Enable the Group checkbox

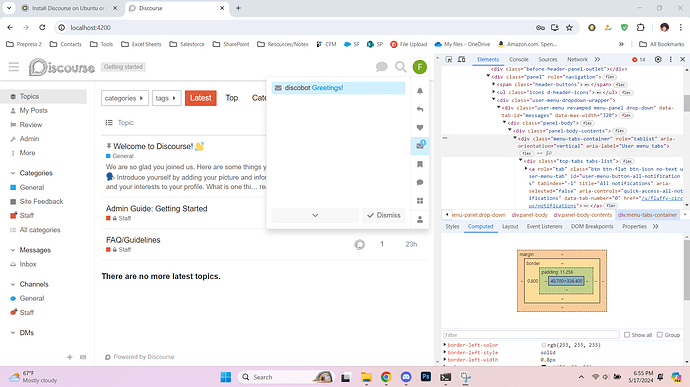click(660, 335)
